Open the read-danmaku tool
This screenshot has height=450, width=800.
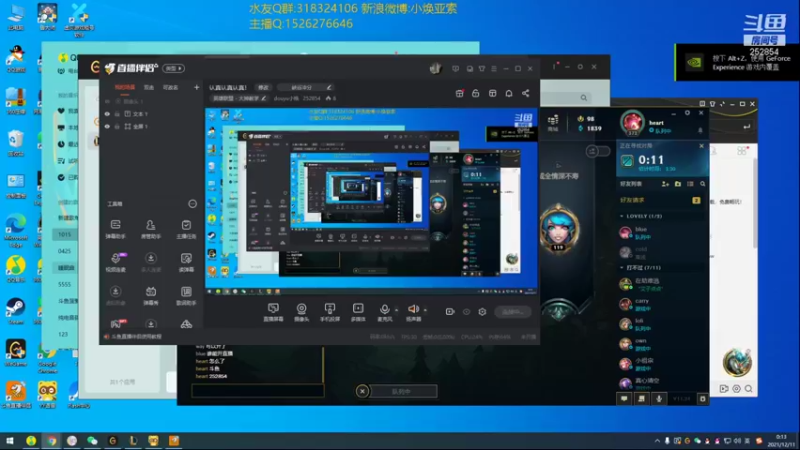186,262
